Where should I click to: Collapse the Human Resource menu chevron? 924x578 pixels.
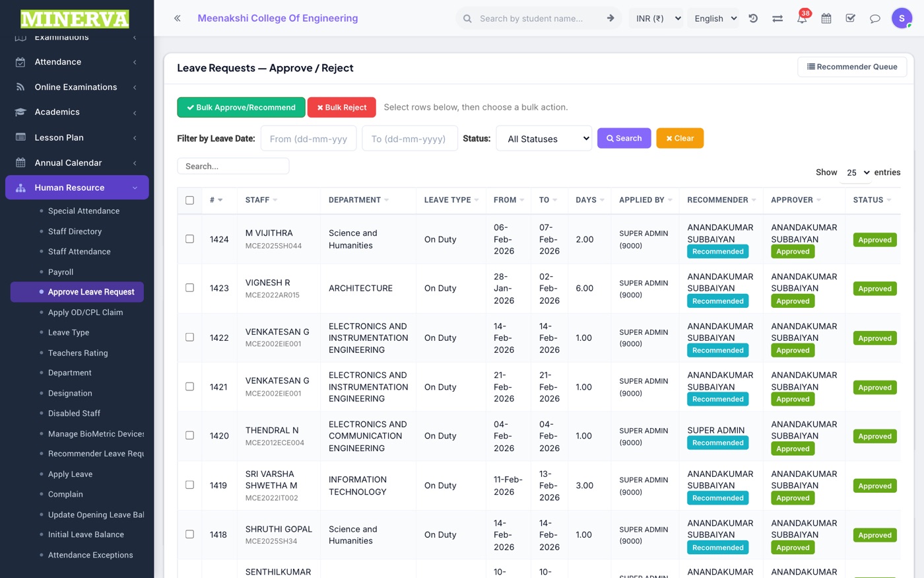135,188
